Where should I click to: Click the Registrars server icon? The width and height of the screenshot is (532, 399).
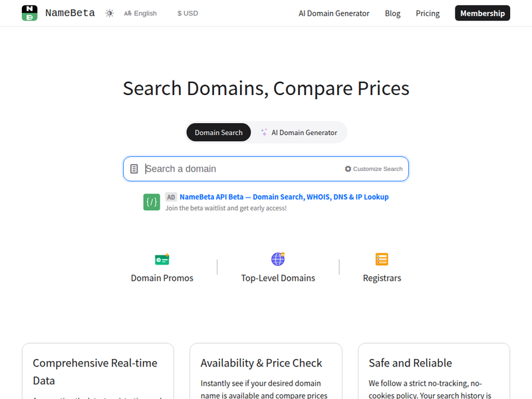point(382,259)
